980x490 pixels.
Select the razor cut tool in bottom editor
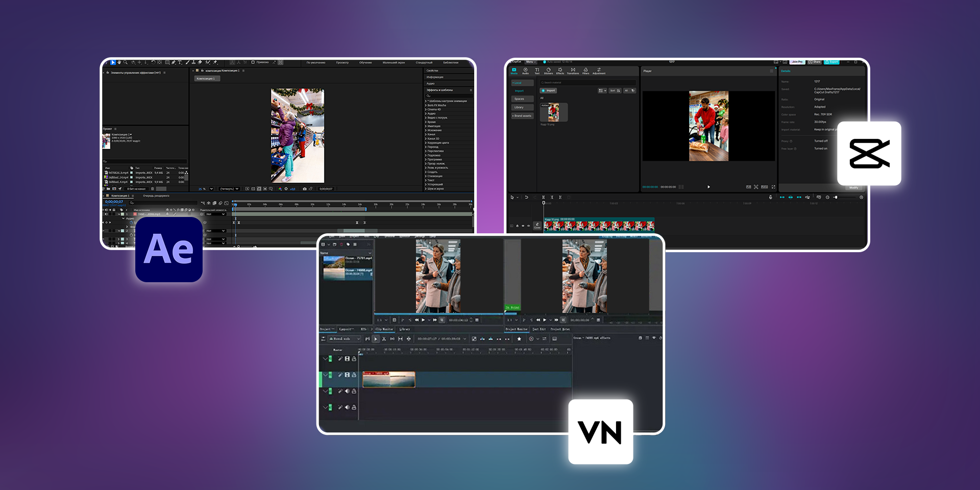tap(384, 339)
